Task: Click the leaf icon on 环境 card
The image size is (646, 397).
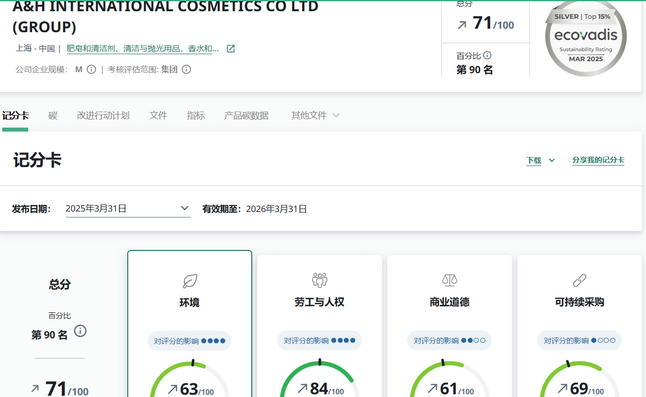Action: (190, 281)
